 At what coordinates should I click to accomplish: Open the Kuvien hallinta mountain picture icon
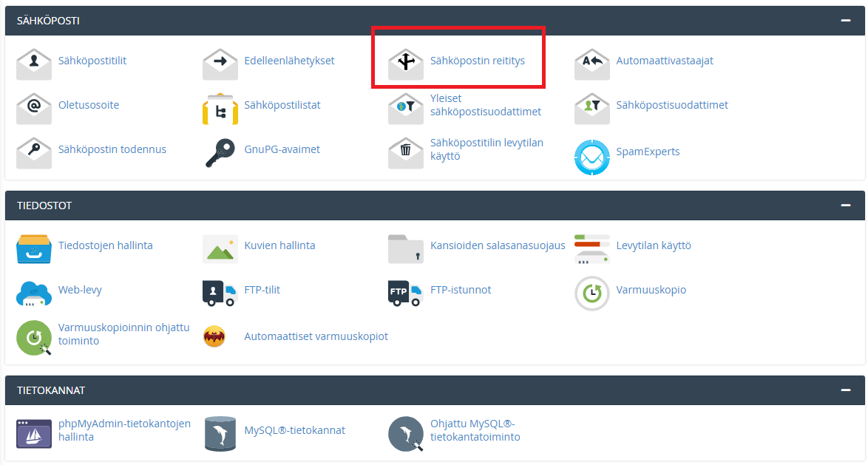pos(220,248)
